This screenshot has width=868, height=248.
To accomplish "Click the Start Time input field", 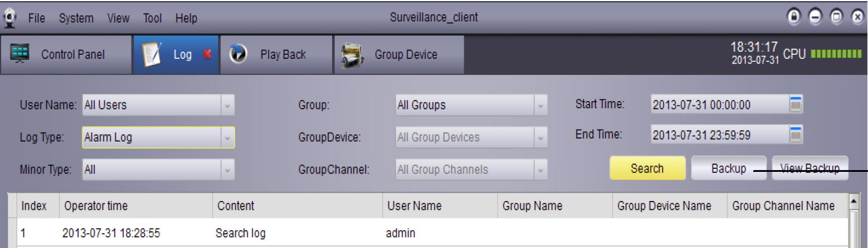I will (718, 105).
